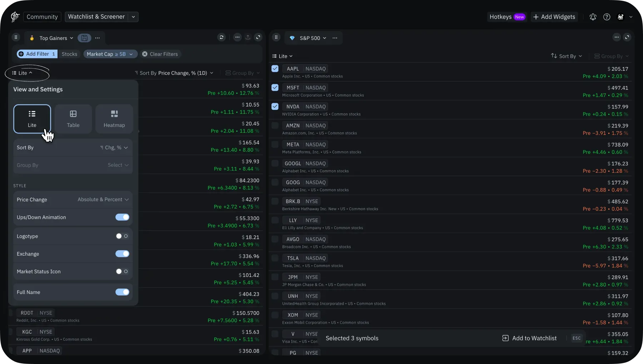Viewport: 643px width, 364px height.
Task: Open the Market Cap ≥ 5B filter dropdown
Action: tap(110, 54)
